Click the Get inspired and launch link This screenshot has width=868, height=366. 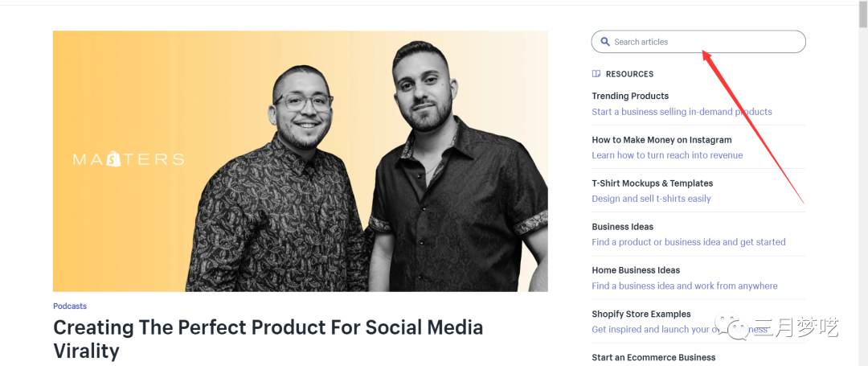[x=651, y=329]
